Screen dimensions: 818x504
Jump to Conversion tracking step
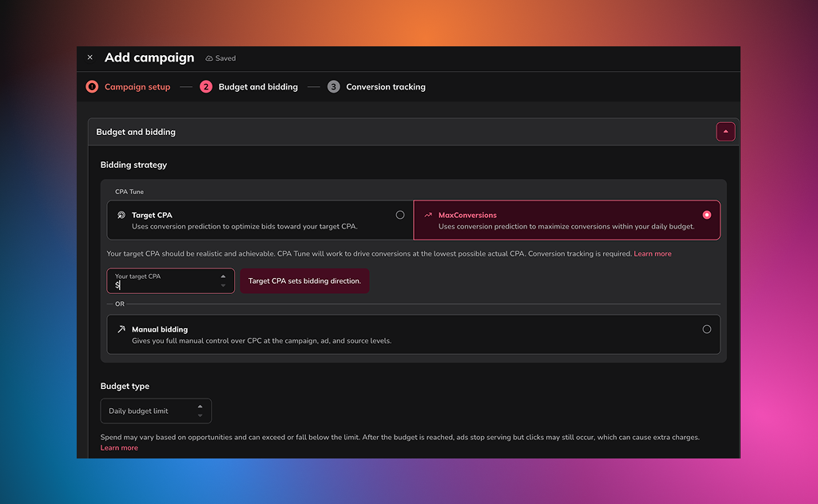386,86
